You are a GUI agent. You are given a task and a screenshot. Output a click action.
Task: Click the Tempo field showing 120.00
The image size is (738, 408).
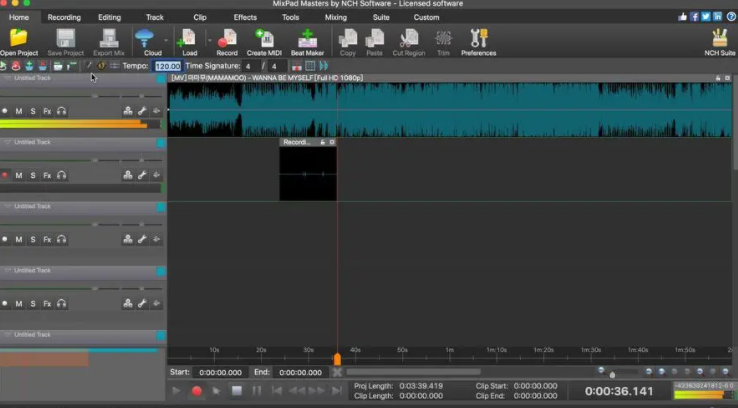(168, 66)
